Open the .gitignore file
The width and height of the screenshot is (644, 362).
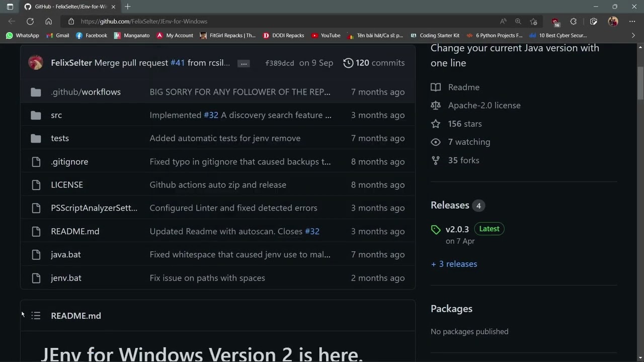pos(69,161)
